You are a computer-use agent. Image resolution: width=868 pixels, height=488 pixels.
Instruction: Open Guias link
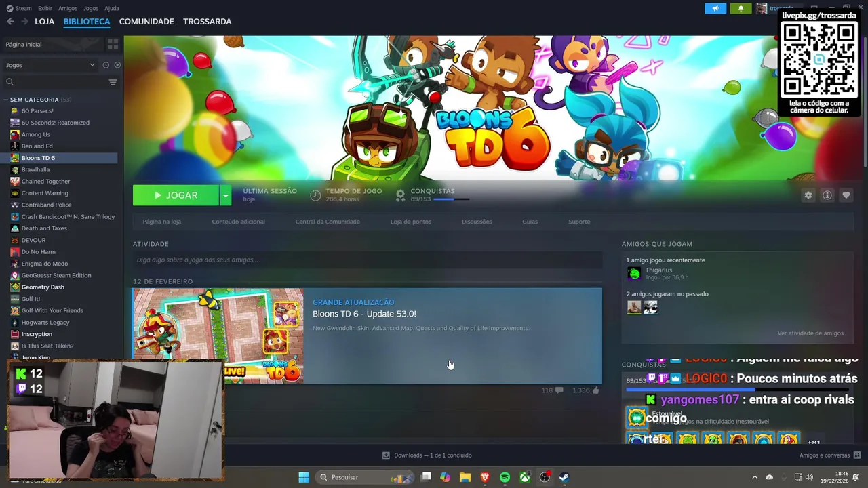point(530,222)
